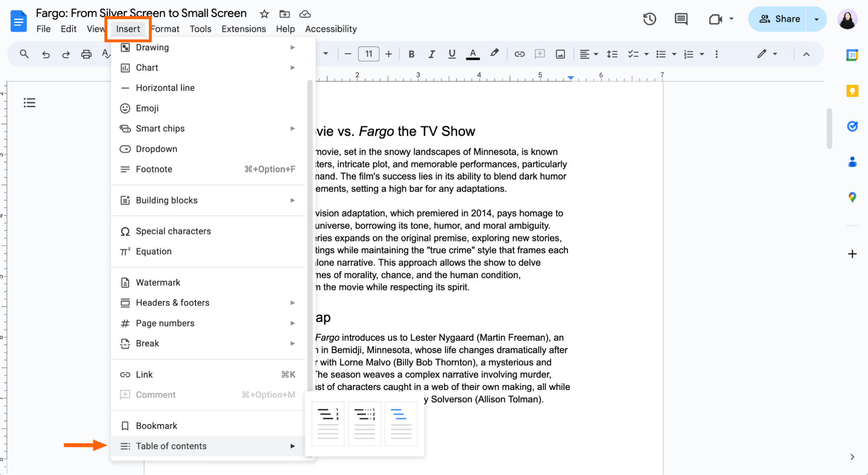Open the File menu
Image resolution: width=868 pixels, height=475 pixels.
(43, 29)
